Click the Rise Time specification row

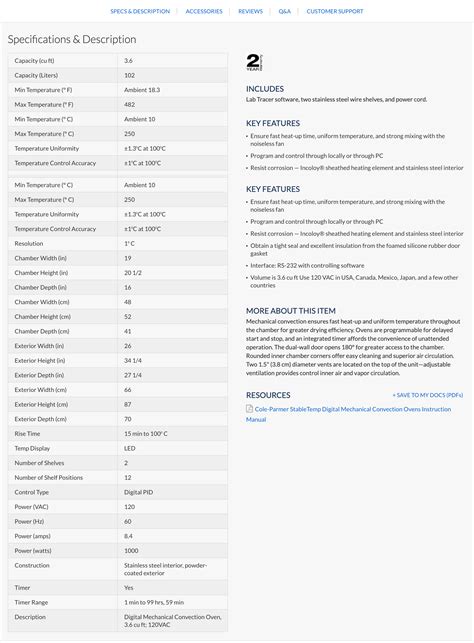click(118, 434)
